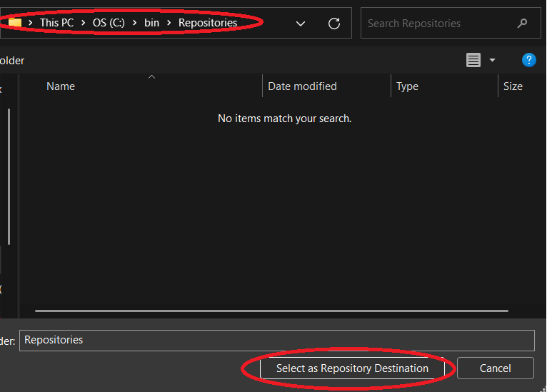Click the magnifier icon in search box
547x392 pixels.
[x=522, y=24]
